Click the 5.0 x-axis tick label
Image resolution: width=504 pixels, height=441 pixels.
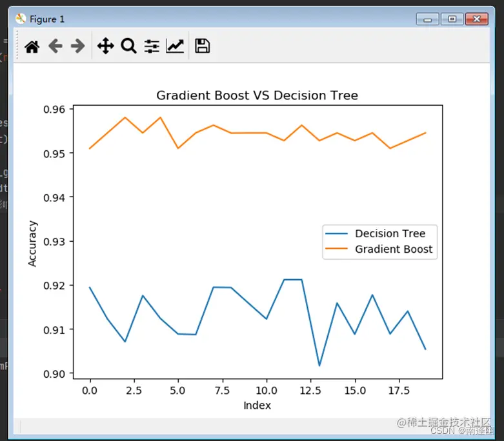click(x=177, y=391)
